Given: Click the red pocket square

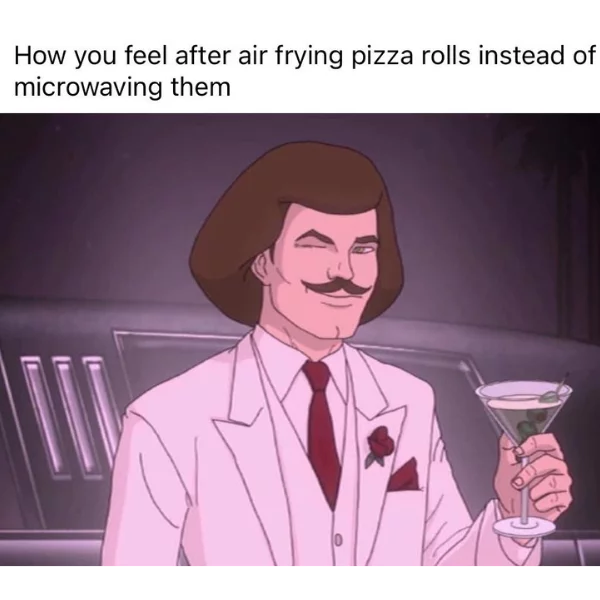Looking at the screenshot, I should (403, 475).
